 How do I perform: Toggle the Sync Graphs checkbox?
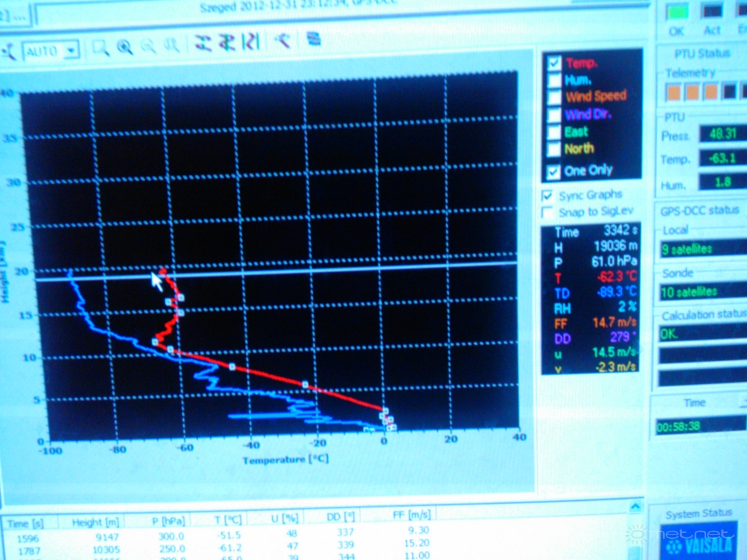(547, 195)
